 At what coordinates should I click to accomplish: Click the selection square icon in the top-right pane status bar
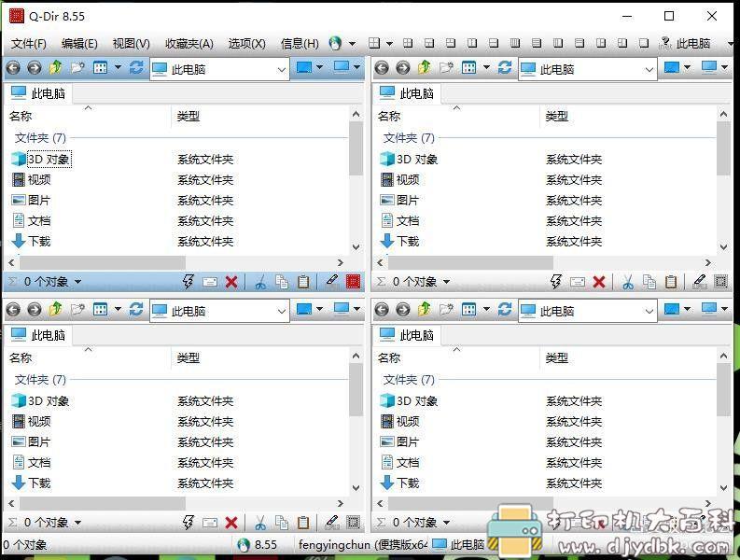[720, 282]
